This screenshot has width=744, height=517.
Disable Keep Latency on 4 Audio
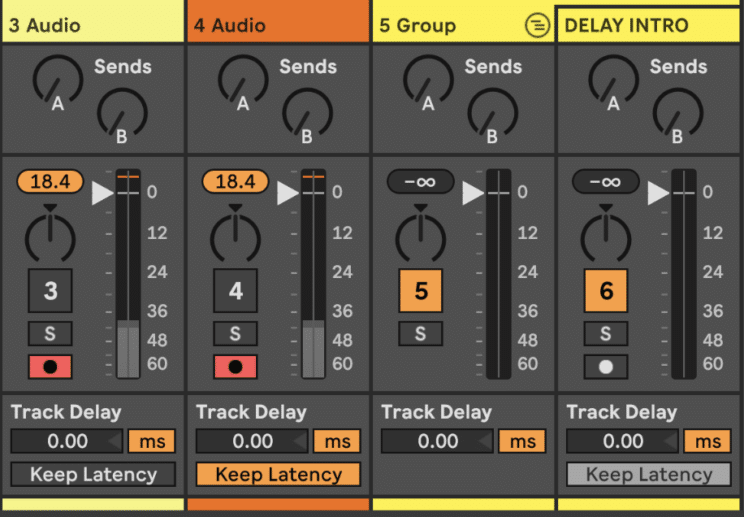(279, 474)
